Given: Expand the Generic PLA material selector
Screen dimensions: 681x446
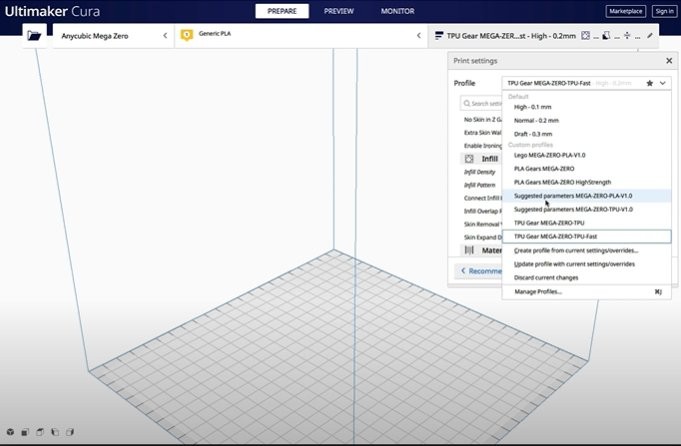Looking at the screenshot, I should pyautogui.click(x=418, y=35).
